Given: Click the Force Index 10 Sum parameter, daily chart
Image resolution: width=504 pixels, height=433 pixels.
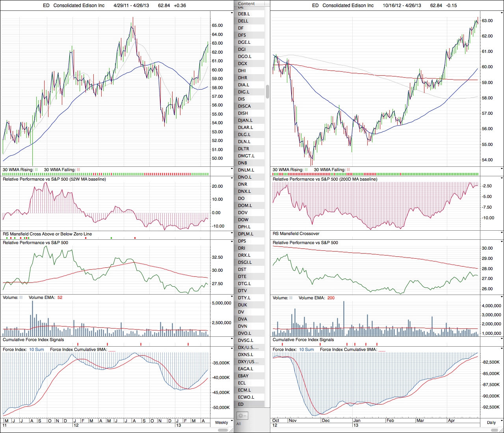Looking at the screenshot, I should (306, 350).
